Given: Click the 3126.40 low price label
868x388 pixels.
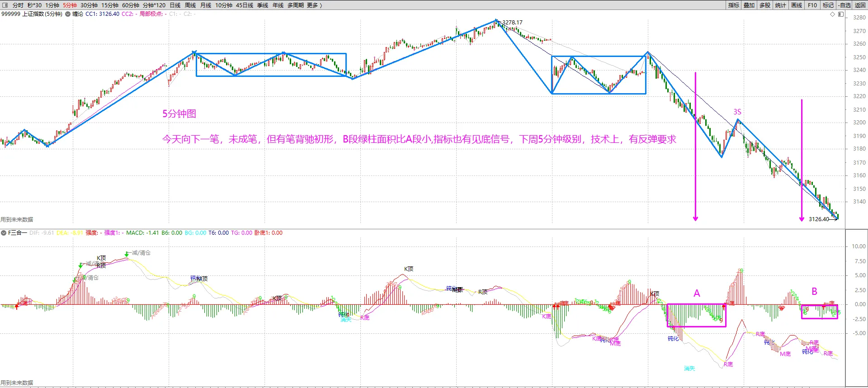Looking at the screenshot, I should tap(819, 219).
